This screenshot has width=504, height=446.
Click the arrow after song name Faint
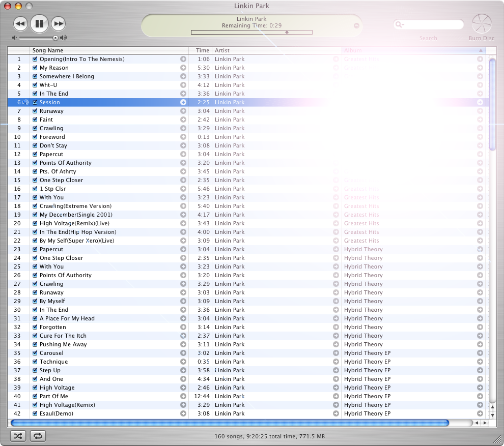tap(183, 120)
